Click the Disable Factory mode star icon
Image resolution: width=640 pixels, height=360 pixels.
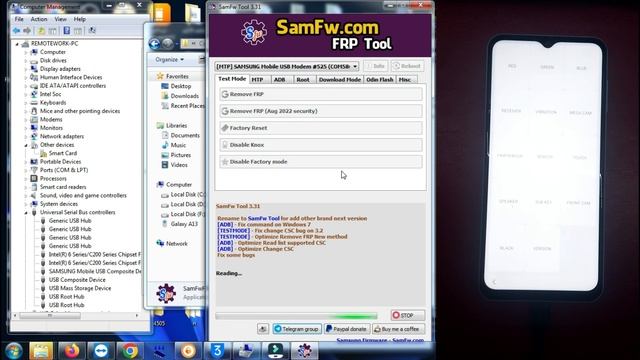pos(224,162)
